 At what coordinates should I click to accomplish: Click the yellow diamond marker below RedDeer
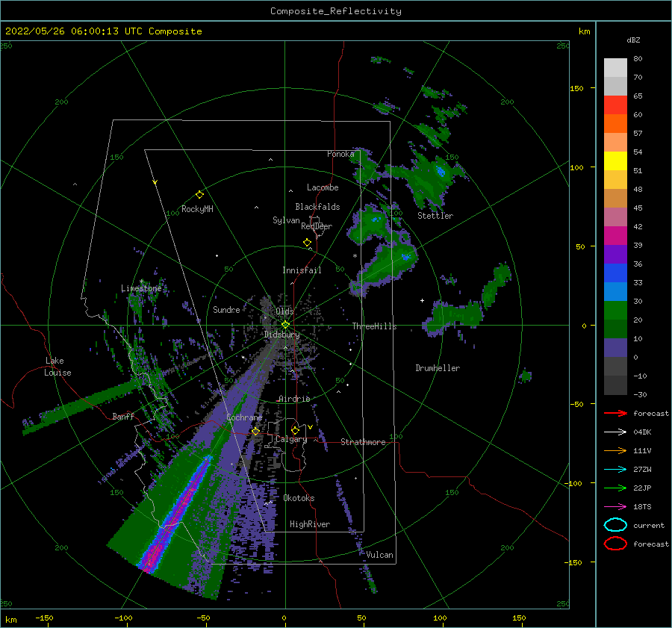coord(307,243)
